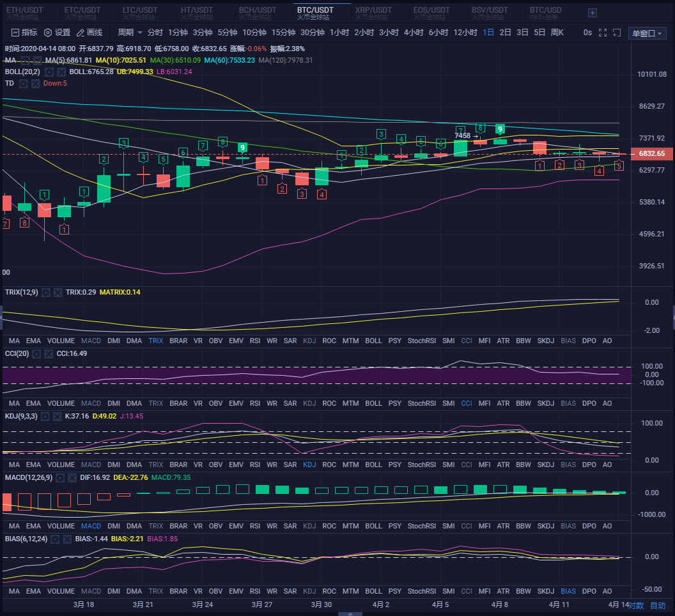The image size is (675, 616).
Task: Expand the bottom panel collapse handle
Action: pyautogui.click(x=348, y=613)
